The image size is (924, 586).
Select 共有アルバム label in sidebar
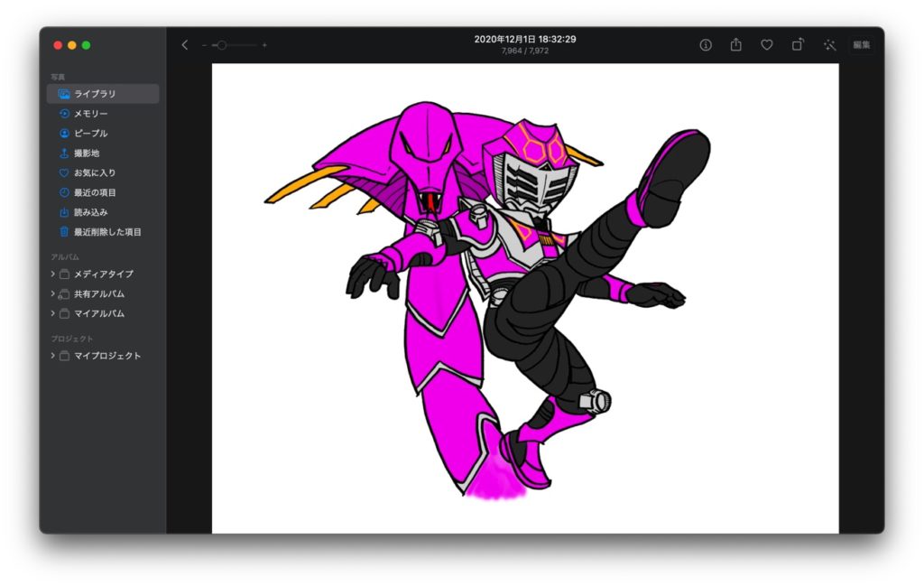99,294
